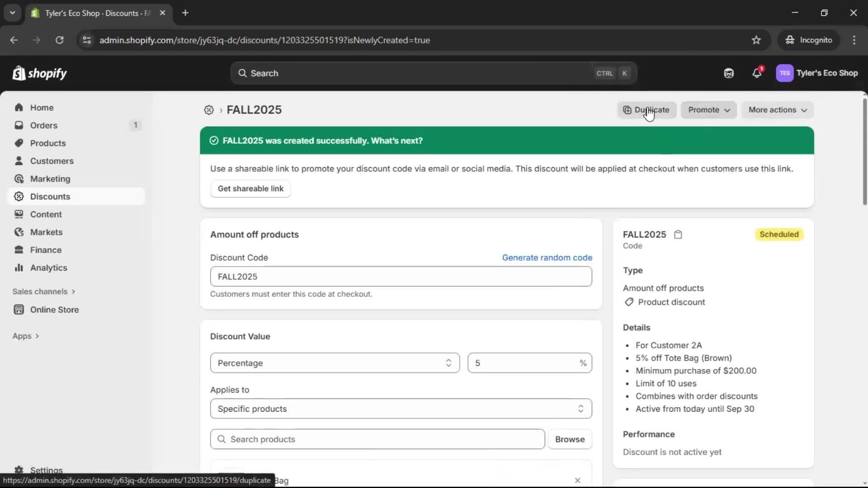This screenshot has height=488, width=868.
Task: Open Shopify notifications bell
Action: (757, 73)
